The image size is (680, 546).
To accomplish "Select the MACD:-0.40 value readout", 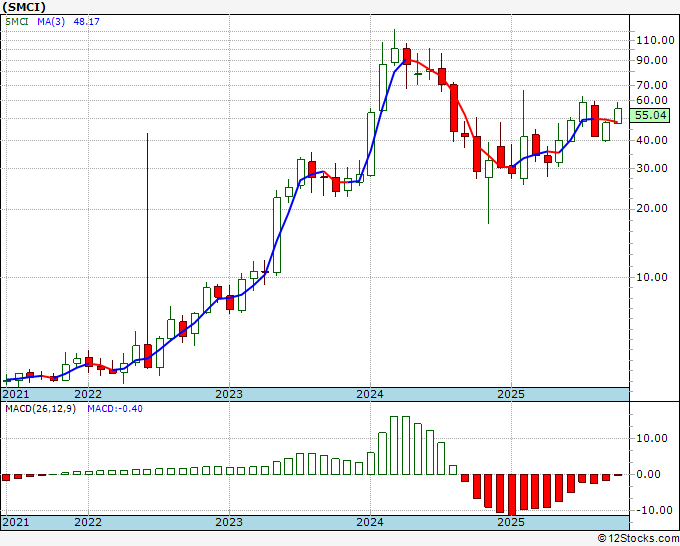I will (115, 409).
